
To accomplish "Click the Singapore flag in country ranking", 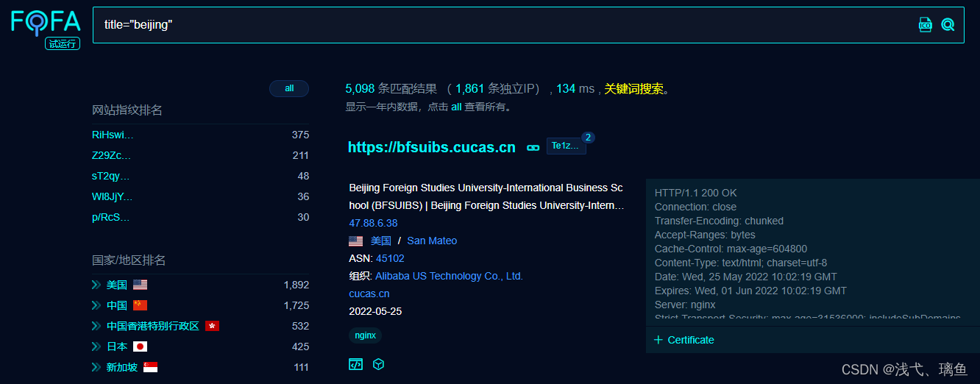I will pyautogui.click(x=150, y=367).
